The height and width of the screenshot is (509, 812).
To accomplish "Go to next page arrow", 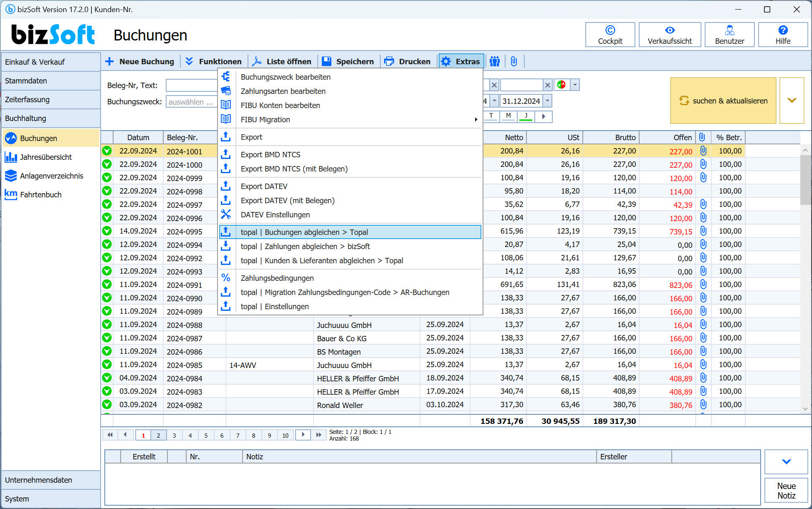I will coord(303,435).
